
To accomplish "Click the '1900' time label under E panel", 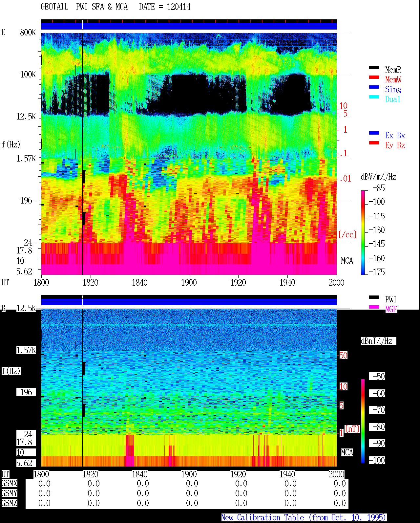I will 189,282.
